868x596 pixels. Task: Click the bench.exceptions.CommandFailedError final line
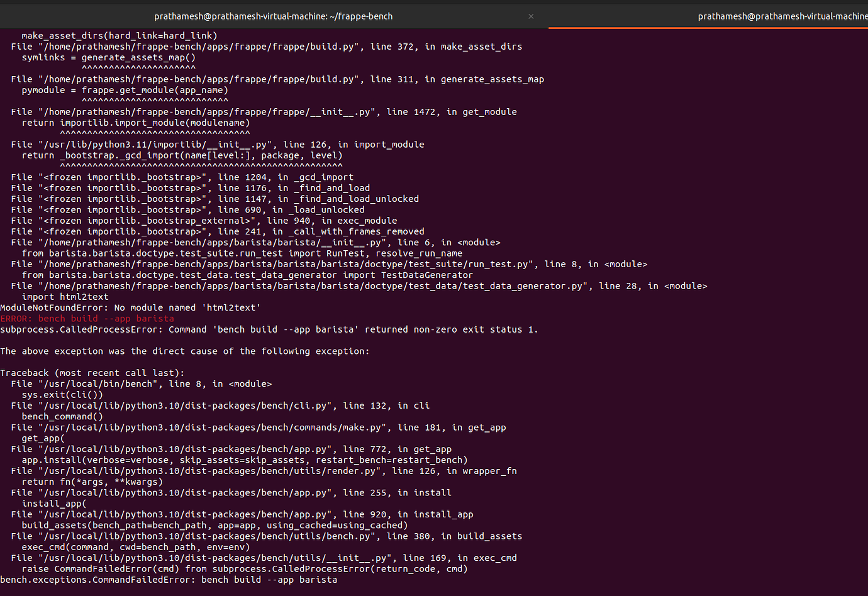pyautogui.click(x=169, y=580)
